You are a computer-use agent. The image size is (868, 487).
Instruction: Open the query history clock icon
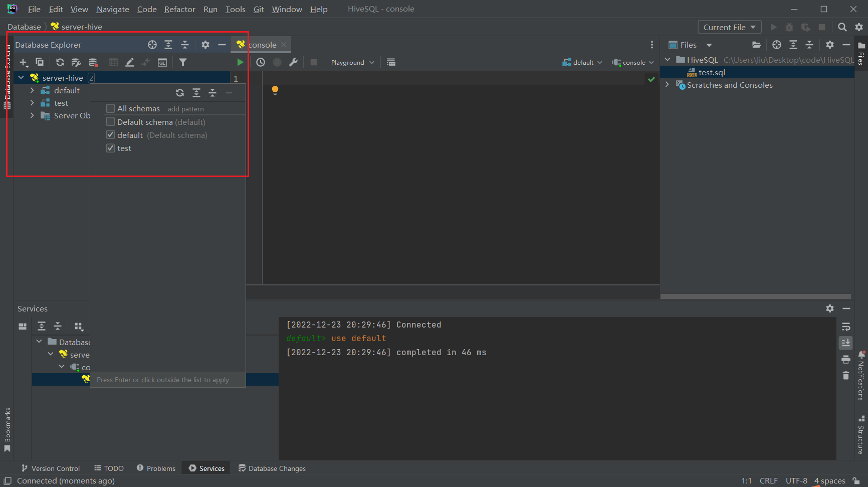(x=261, y=62)
